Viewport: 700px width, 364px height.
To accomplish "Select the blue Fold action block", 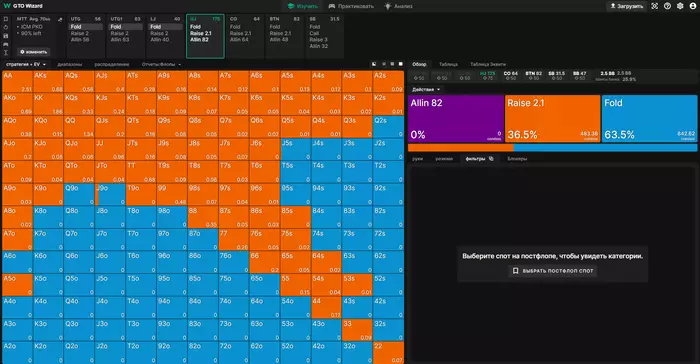I will coord(650,118).
